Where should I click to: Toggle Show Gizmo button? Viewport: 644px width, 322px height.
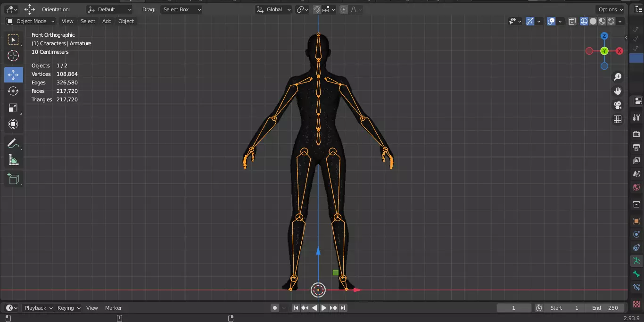pyautogui.click(x=530, y=21)
